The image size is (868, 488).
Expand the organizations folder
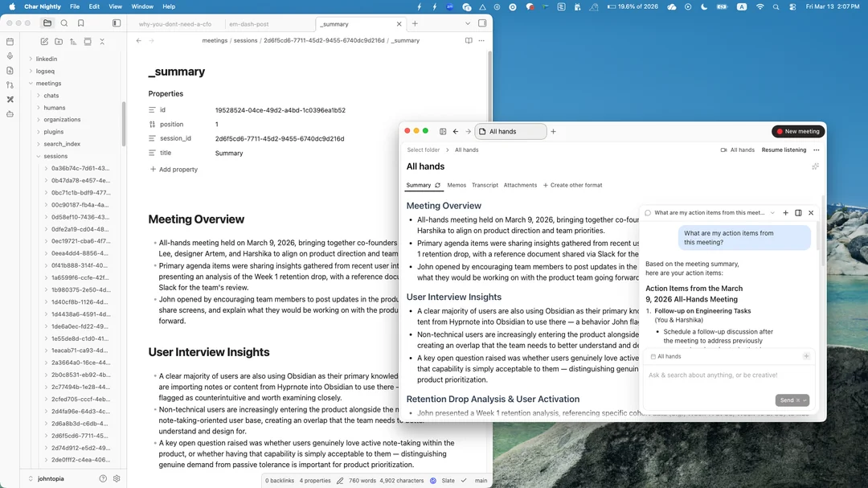pyautogui.click(x=38, y=120)
